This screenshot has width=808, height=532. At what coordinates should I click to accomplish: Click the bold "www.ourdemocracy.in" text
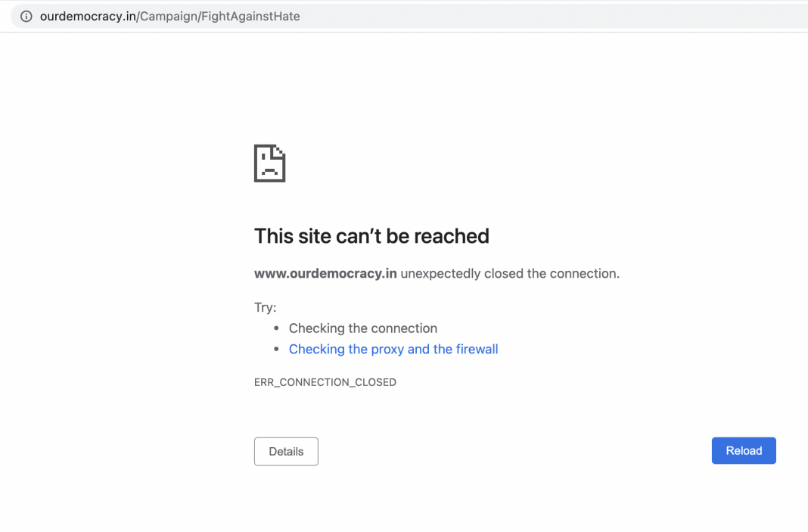coord(325,273)
